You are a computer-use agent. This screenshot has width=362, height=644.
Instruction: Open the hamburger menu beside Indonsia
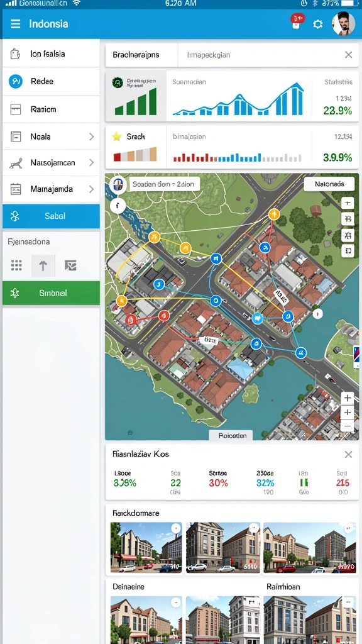15,24
